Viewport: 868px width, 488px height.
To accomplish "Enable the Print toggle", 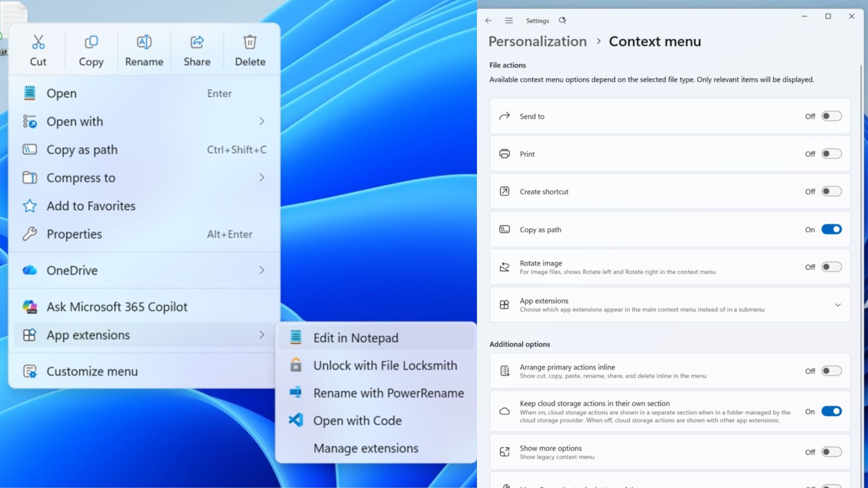I will pyautogui.click(x=831, y=154).
